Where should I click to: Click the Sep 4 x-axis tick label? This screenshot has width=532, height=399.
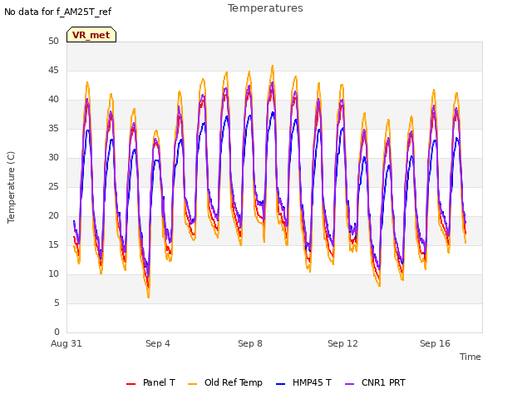pyautogui.click(x=158, y=343)
